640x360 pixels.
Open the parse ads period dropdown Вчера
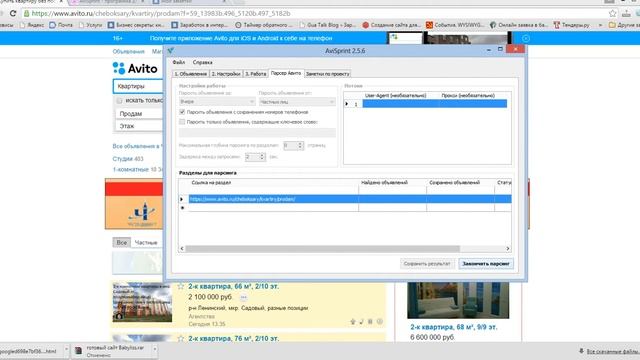(217, 101)
